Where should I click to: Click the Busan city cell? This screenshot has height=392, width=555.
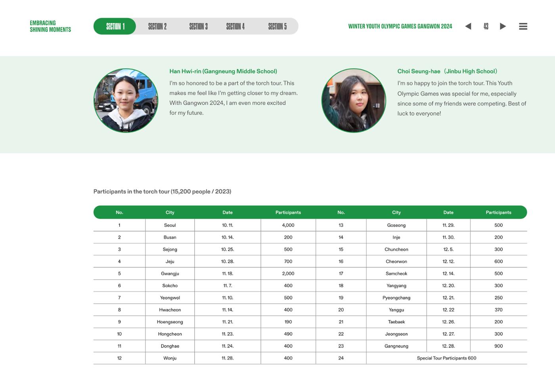click(x=170, y=237)
